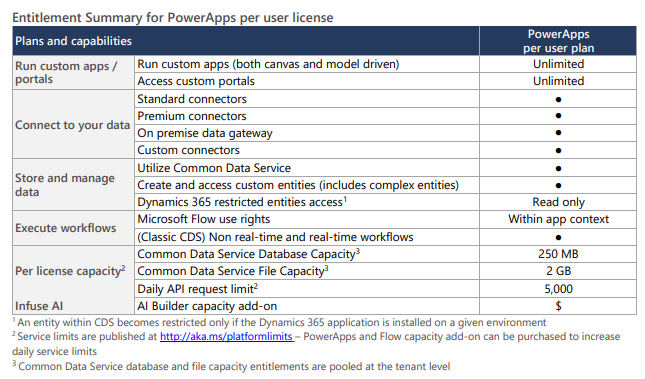Viewport: 645px width, 379px height.
Task: Click the 'Infuse AI' category label
Action: click(x=39, y=306)
